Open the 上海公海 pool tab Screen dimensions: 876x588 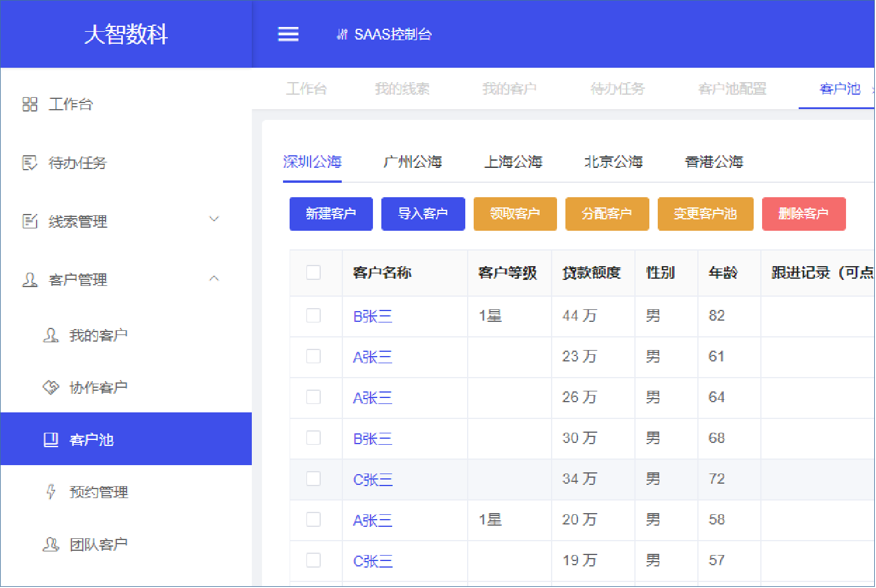click(x=513, y=162)
